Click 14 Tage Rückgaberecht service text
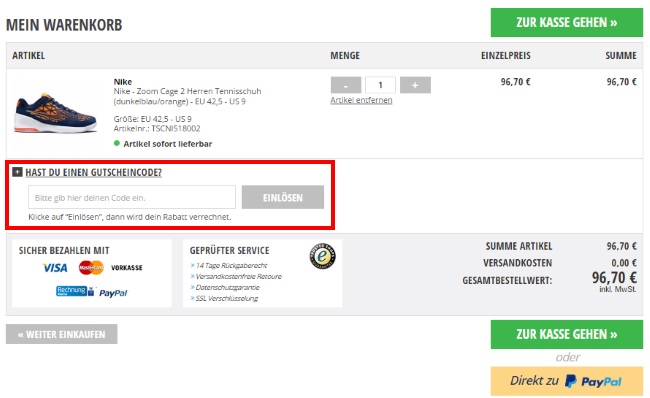This screenshot has height=398, width=650. (x=231, y=265)
